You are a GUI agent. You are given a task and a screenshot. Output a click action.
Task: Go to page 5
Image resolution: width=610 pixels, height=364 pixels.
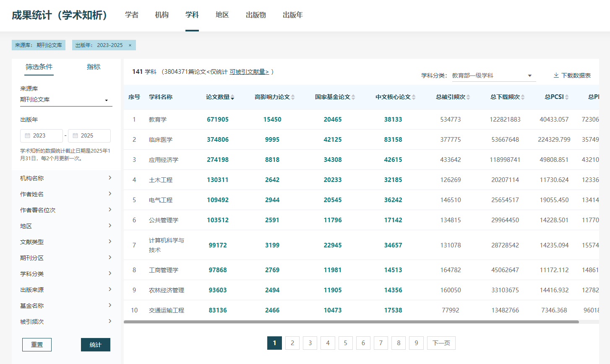click(346, 343)
